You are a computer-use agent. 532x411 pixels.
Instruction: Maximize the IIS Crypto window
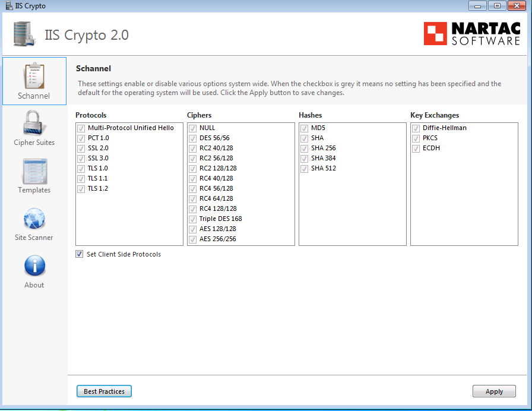(x=497, y=5)
